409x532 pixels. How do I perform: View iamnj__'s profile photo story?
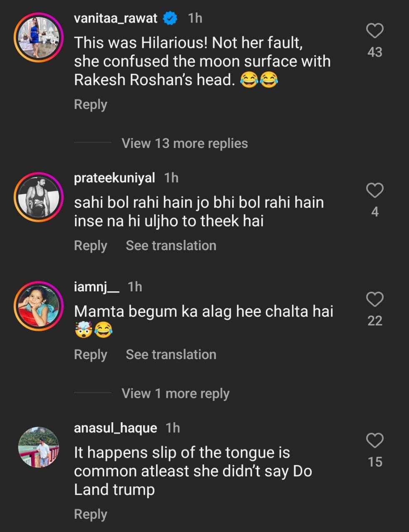tap(39, 306)
